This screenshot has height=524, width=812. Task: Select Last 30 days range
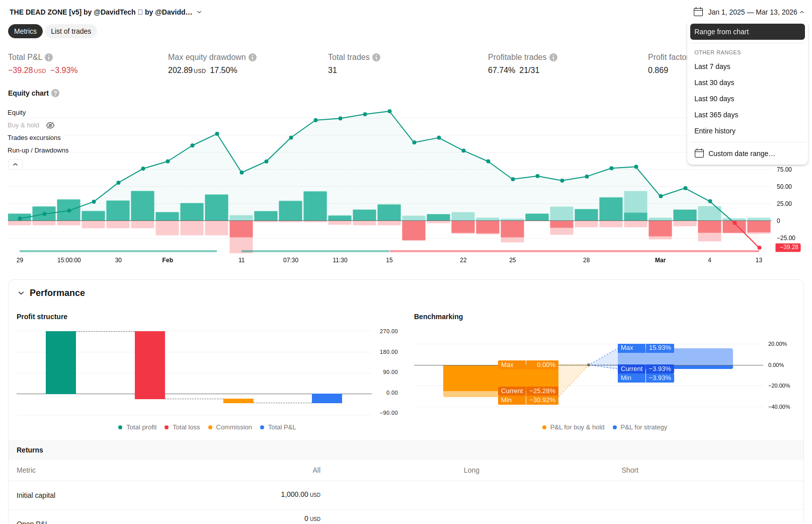pos(714,83)
